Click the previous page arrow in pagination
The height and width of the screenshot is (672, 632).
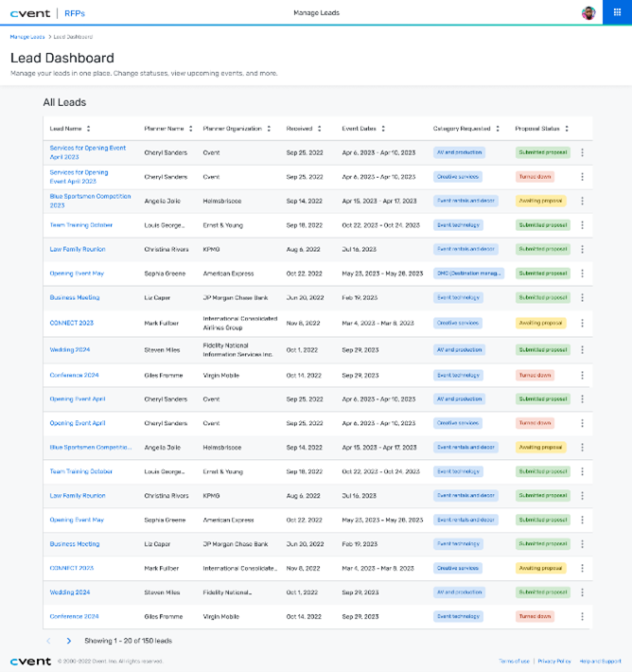tap(48, 641)
